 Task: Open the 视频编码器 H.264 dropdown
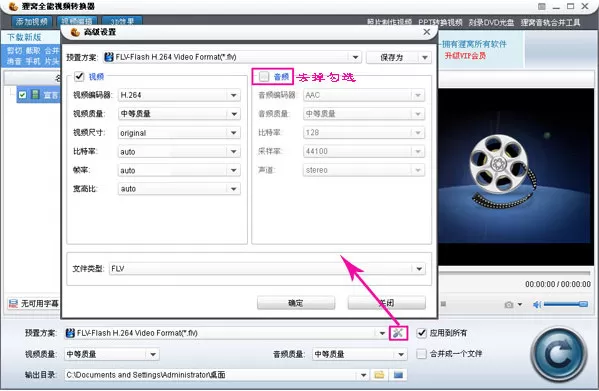[x=179, y=95]
